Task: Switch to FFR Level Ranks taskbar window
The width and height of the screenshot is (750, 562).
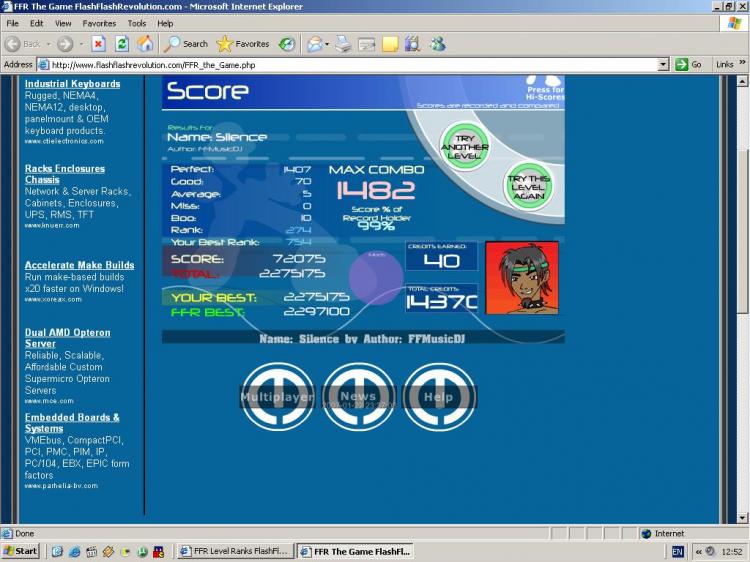Action: [233, 551]
